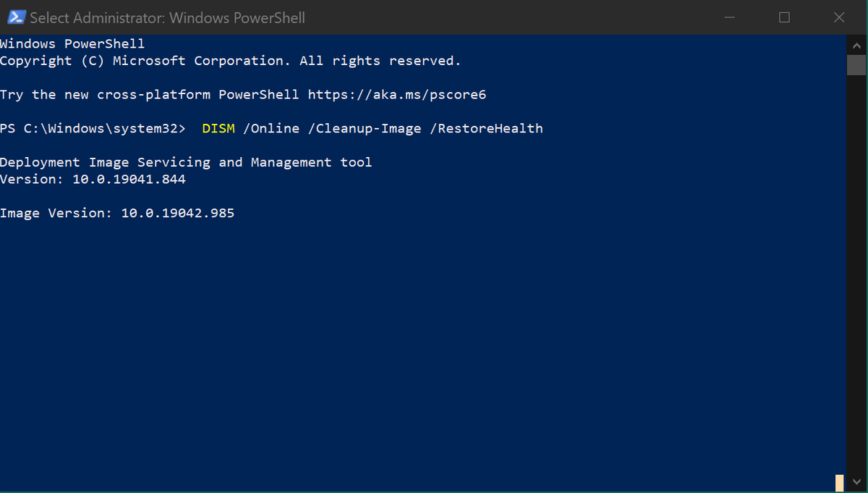Click the text selection marker near bottom scrollbar
This screenshot has height=493, width=868.
click(838, 482)
